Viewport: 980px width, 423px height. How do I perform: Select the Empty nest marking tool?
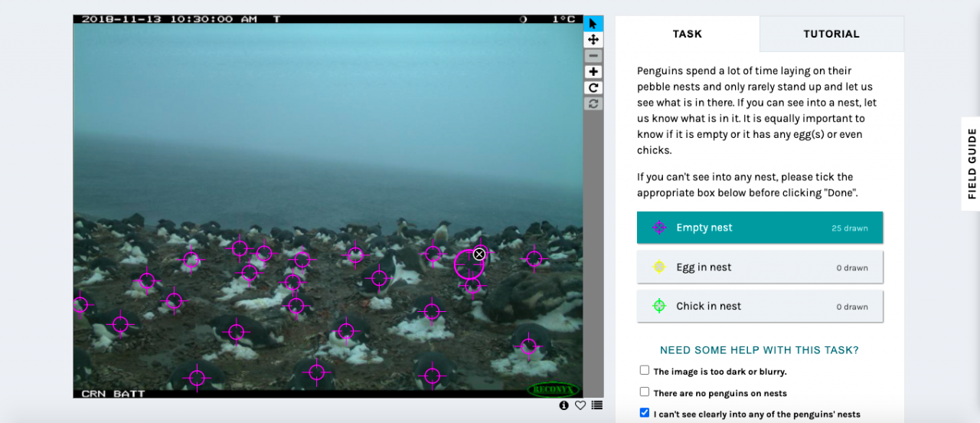tap(759, 228)
